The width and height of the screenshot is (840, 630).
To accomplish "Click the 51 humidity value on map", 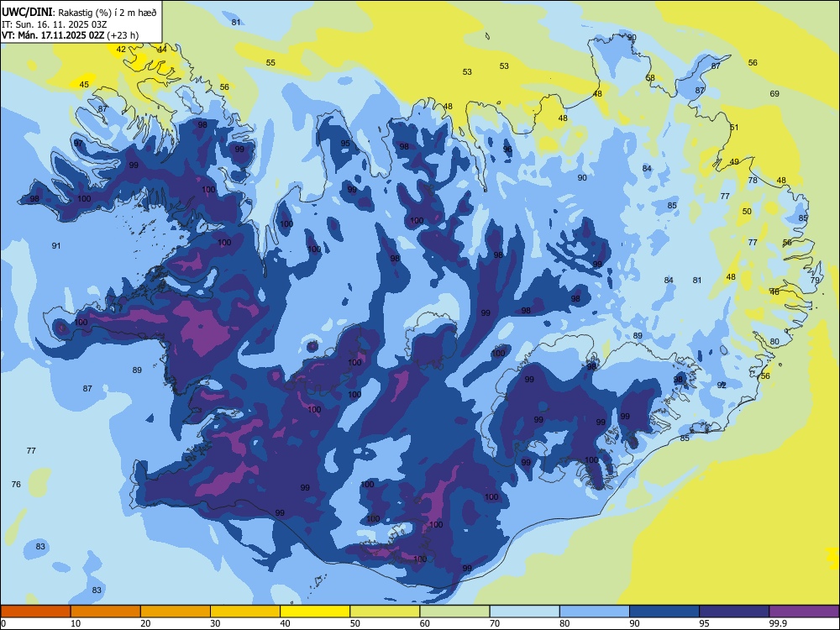I will pos(734,128).
